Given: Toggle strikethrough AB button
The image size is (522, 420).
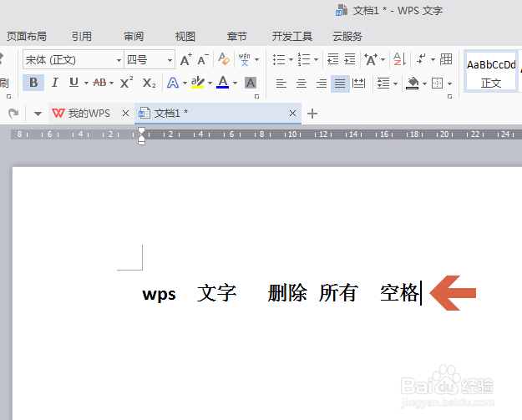Looking at the screenshot, I should [99, 83].
